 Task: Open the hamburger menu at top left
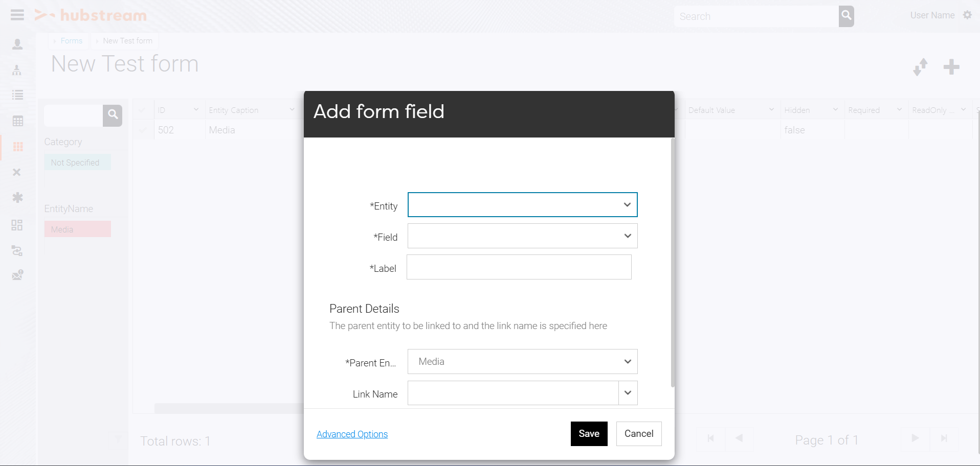tap(17, 15)
